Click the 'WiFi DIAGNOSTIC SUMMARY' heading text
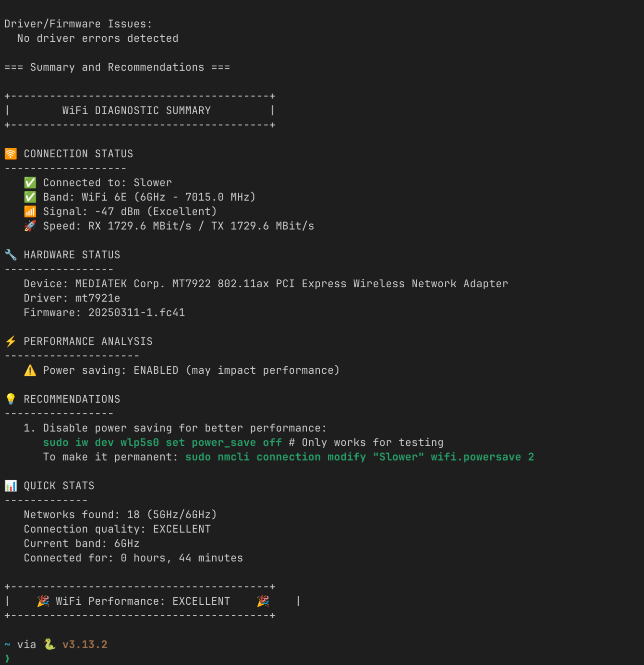Screen dimensions: 644x665 (x=136, y=110)
